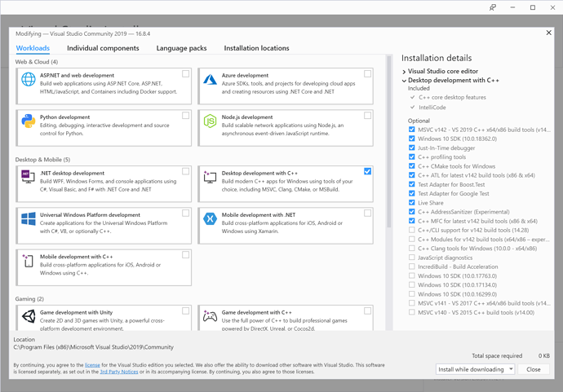Screen dimensions: 563x392
Task: Tick the Python development workload checkbox
Action: (x=186, y=116)
